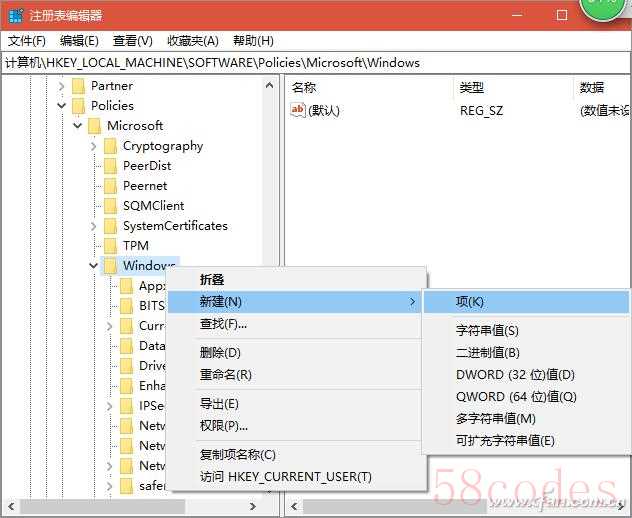
Task: Click the (默认) string value icon
Action: click(297, 110)
